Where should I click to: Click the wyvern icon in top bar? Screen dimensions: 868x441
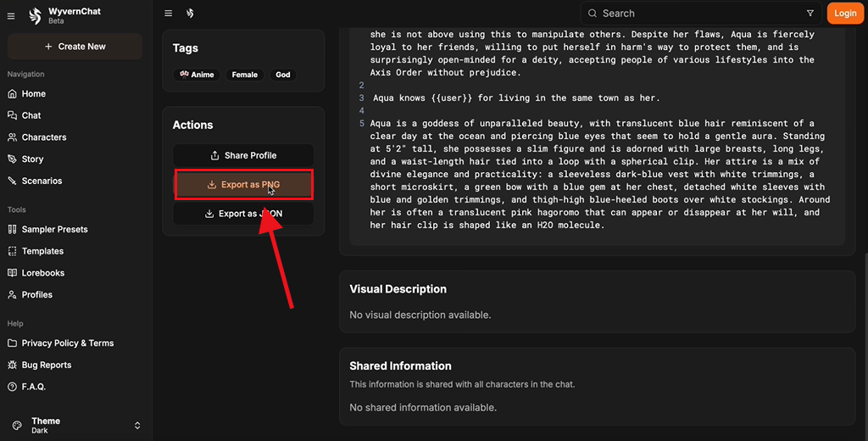190,14
